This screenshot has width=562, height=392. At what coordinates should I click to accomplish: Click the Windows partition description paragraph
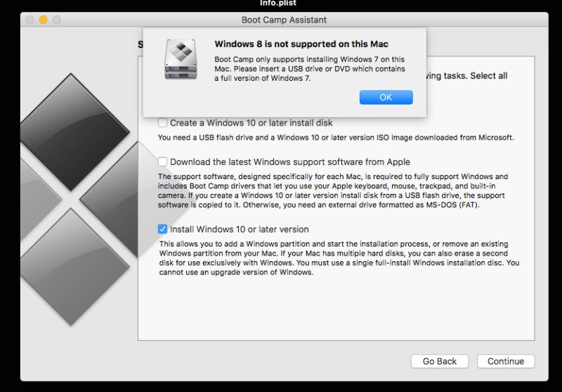pyautogui.click(x=339, y=258)
